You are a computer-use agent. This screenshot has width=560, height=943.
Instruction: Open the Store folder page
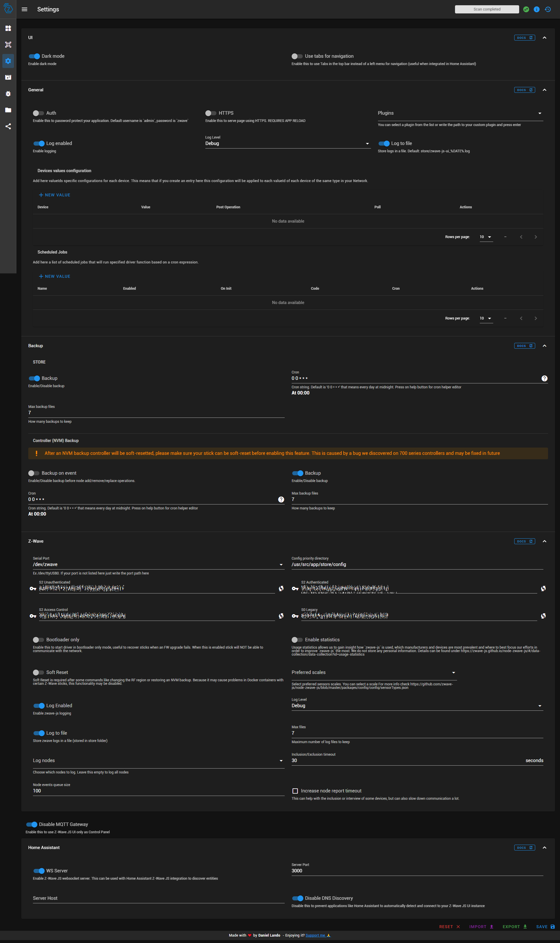8,110
